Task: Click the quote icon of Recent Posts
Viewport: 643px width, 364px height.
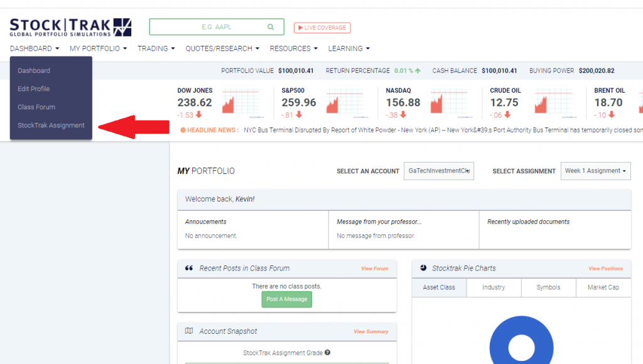Action: [x=189, y=268]
